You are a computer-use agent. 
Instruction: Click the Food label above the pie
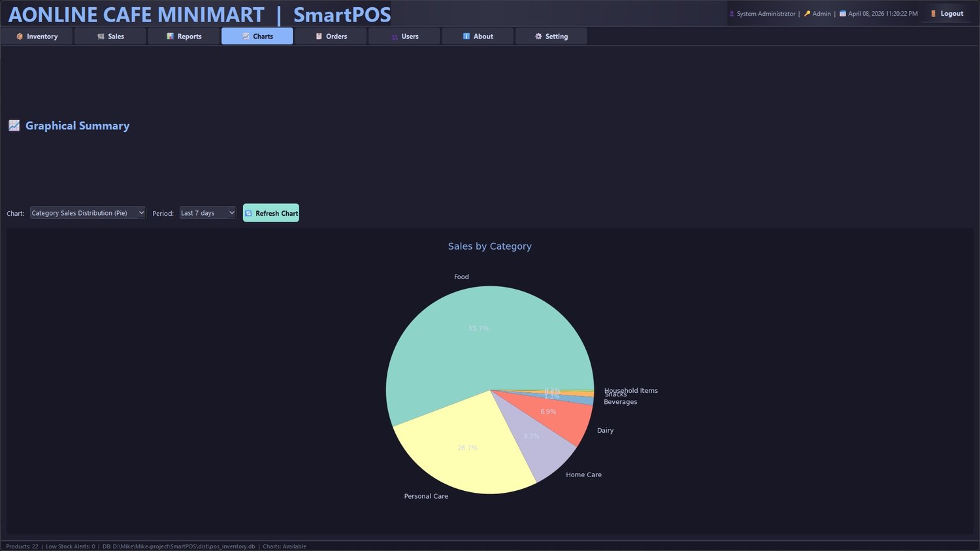coord(461,277)
